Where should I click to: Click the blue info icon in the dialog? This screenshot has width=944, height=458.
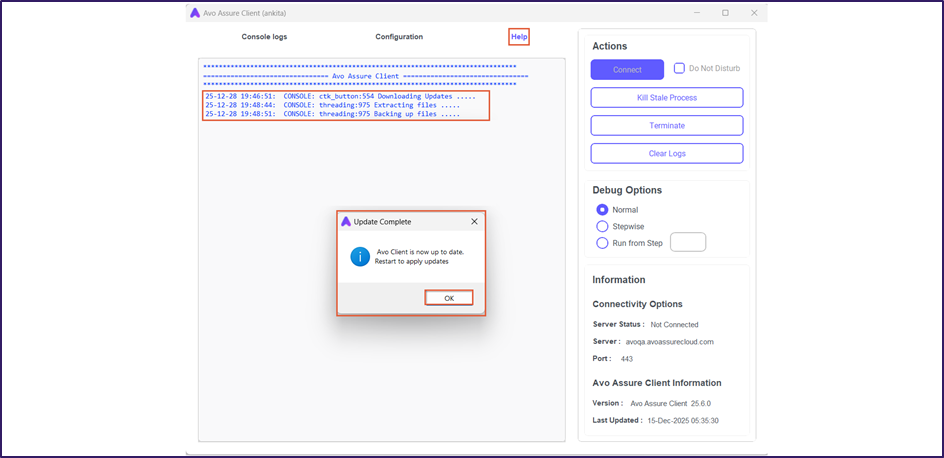tap(360, 256)
